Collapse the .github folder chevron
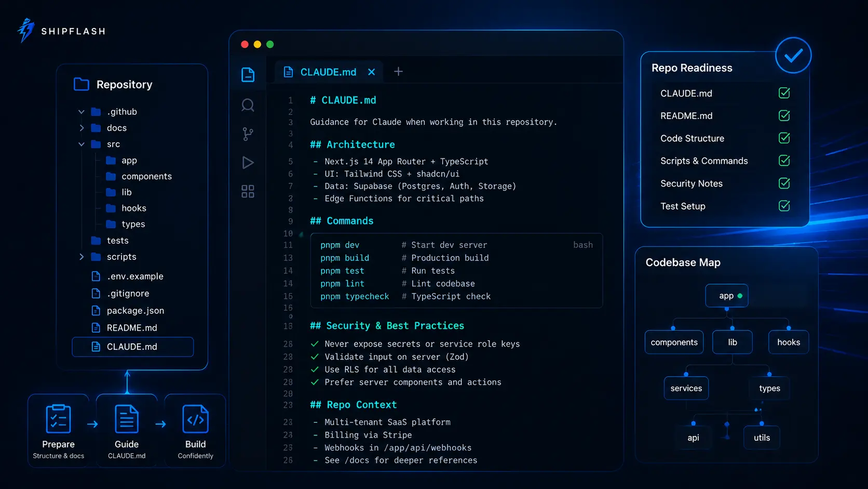Screen dimensions: 868x489 (x=81, y=112)
